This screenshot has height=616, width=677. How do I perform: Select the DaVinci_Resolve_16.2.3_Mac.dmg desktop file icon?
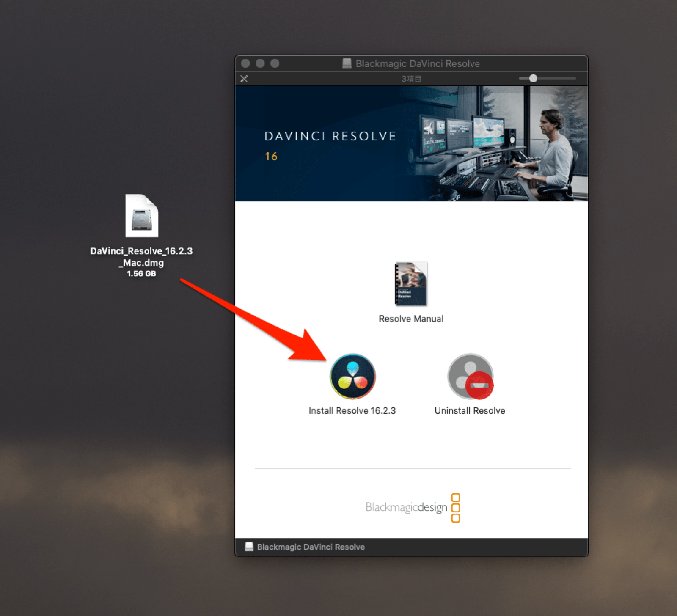point(142,215)
